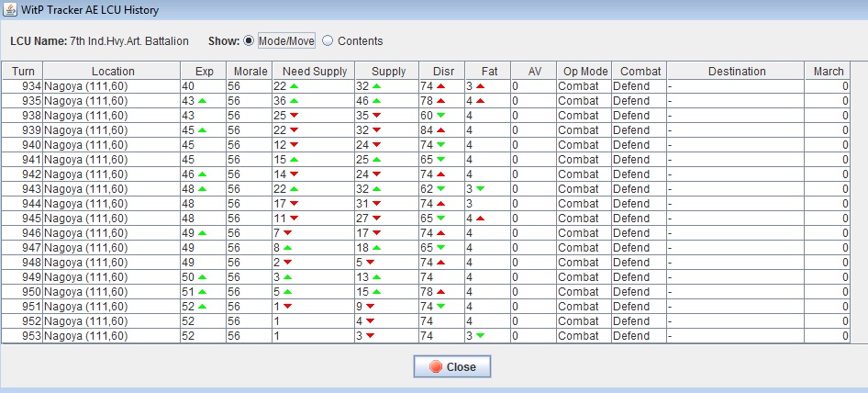Image resolution: width=868 pixels, height=393 pixels.
Task: Click the Combat column header
Action: point(640,71)
